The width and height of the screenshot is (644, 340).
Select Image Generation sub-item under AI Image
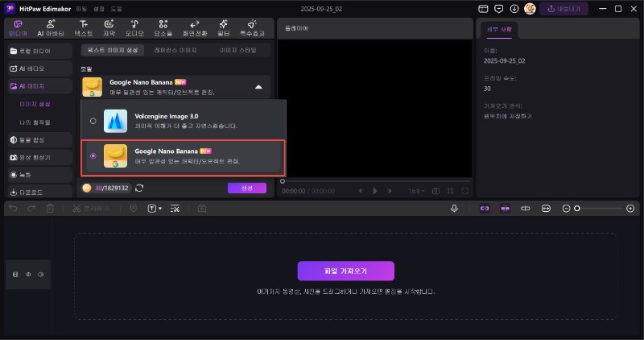[x=35, y=105]
